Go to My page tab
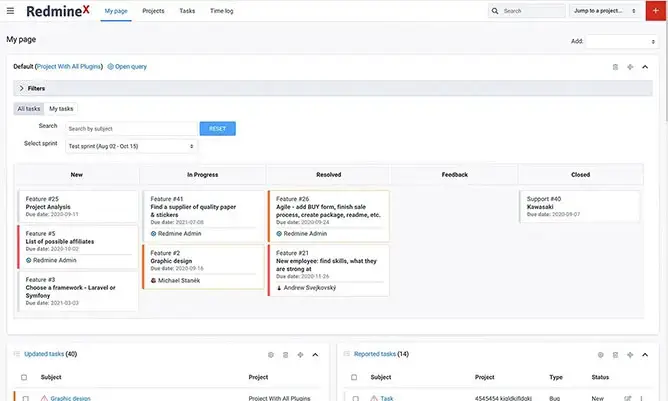The width and height of the screenshot is (668, 401). click(x=116, y=11)
